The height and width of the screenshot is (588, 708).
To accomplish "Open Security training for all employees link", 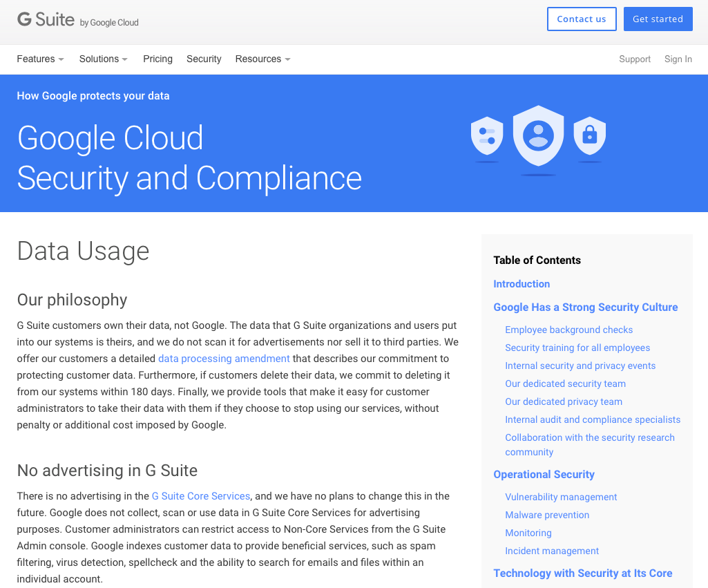I will 577,348.
